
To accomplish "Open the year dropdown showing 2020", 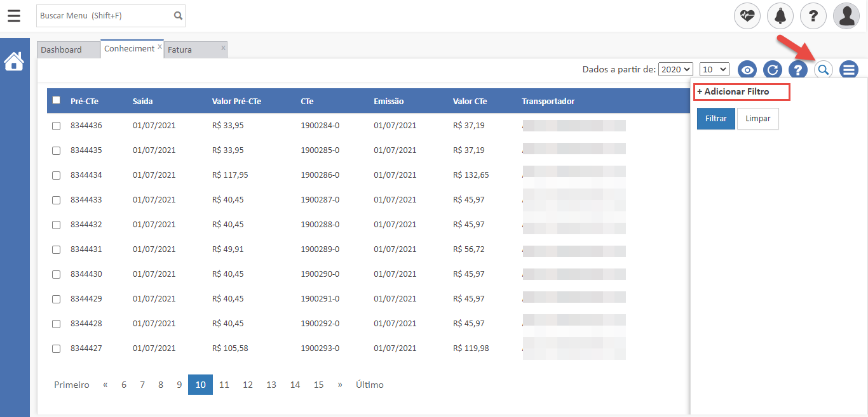I will (675, 69).
